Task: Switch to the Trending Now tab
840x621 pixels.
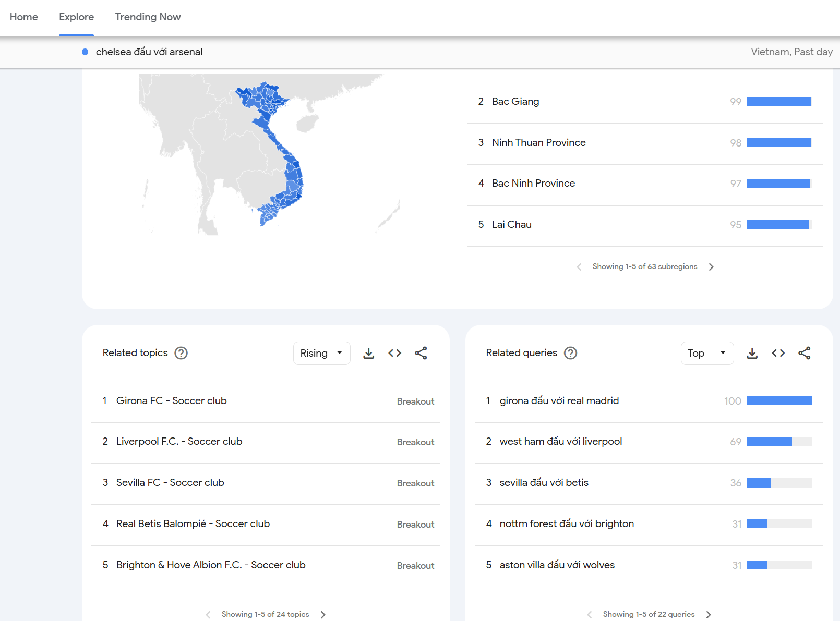Action: [x=148, y=17]
